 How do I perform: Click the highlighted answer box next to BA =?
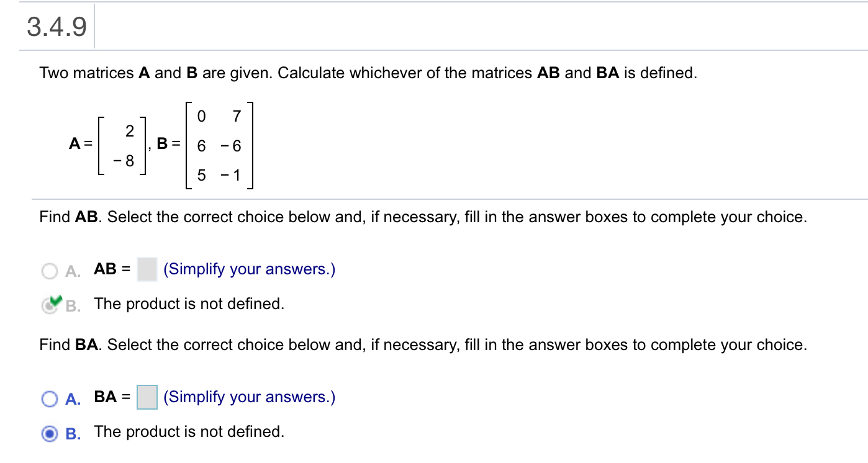pyautogui.click(x=147, y=397)
